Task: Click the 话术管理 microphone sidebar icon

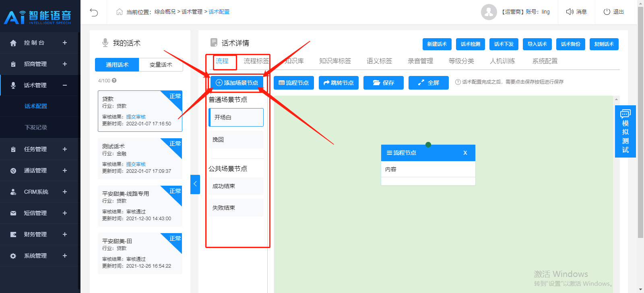Action: point(13,85)
